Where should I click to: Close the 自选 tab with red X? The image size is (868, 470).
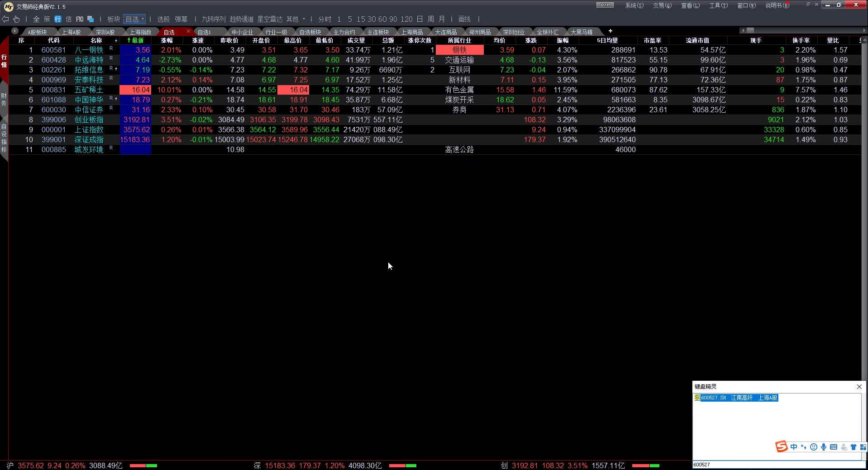tap(188, 31)
